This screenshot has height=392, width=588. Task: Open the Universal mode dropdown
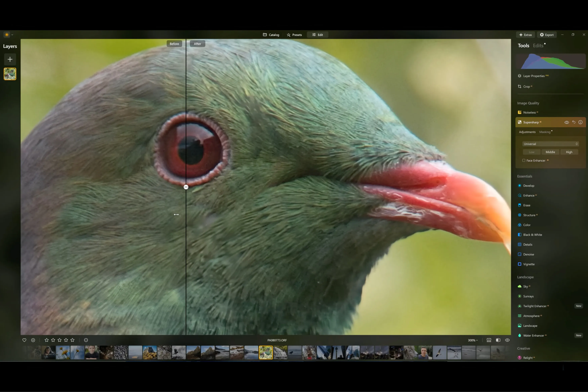click(550, 144)
